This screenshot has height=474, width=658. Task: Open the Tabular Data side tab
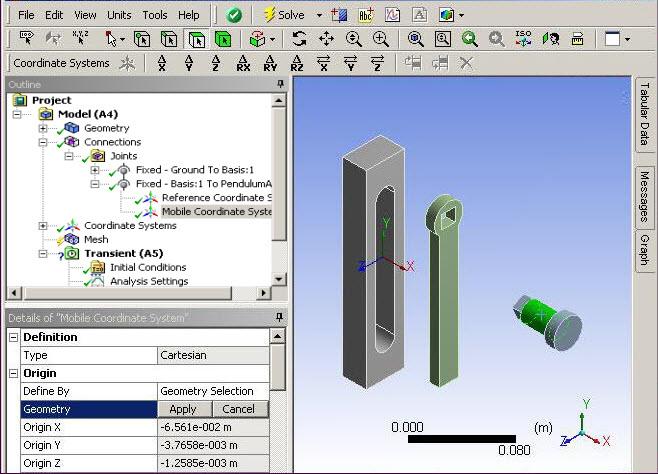coord(645,114)
